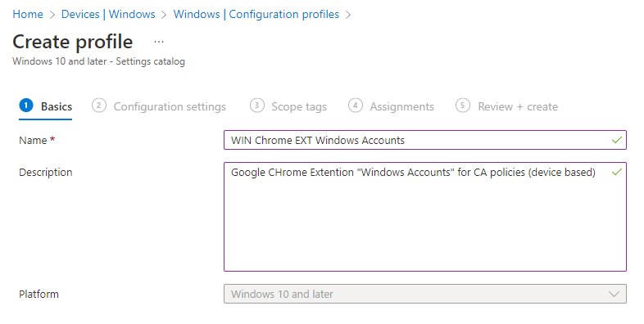Open the Home breadcrumb link
The image size is (644, 324).
tap(28, 15)
